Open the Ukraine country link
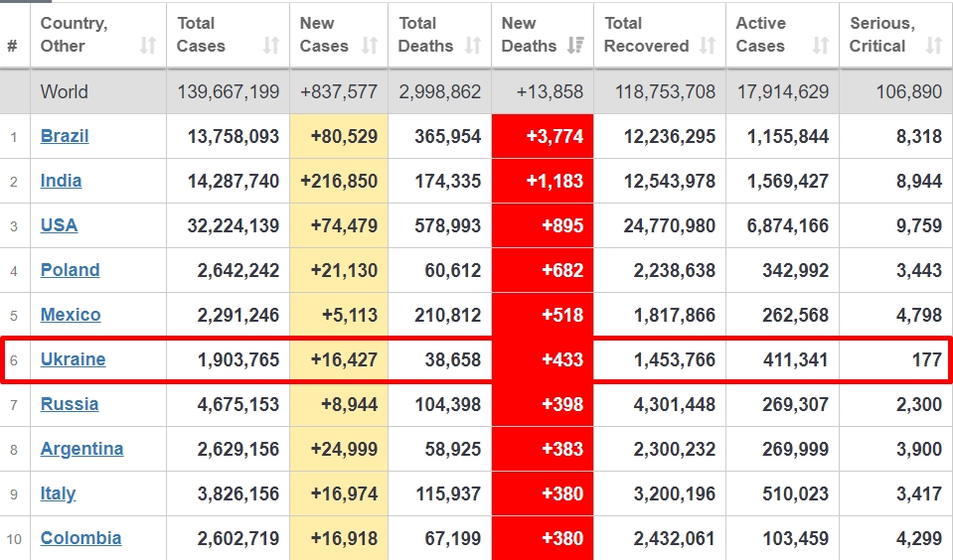This screenshot has width=953, height=560. tap(73, 359)
